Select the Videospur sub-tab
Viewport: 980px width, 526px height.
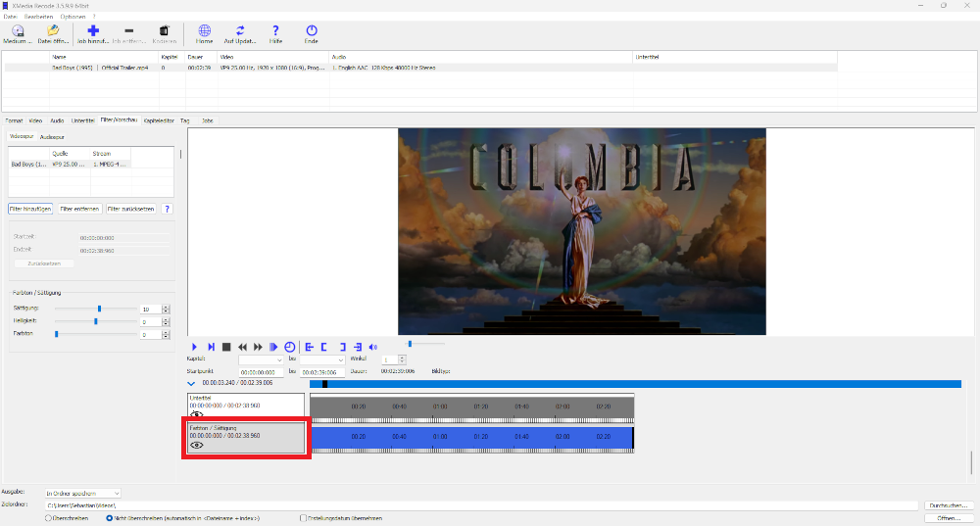22,136
